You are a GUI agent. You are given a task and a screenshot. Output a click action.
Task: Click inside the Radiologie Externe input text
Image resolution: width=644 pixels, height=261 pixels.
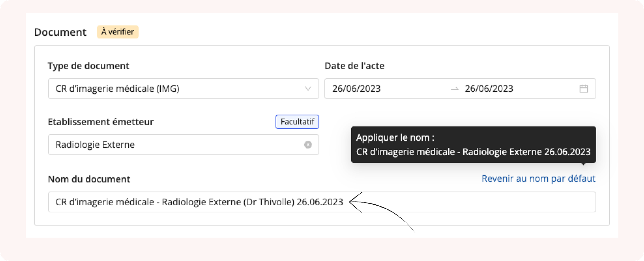coord(95,145)
